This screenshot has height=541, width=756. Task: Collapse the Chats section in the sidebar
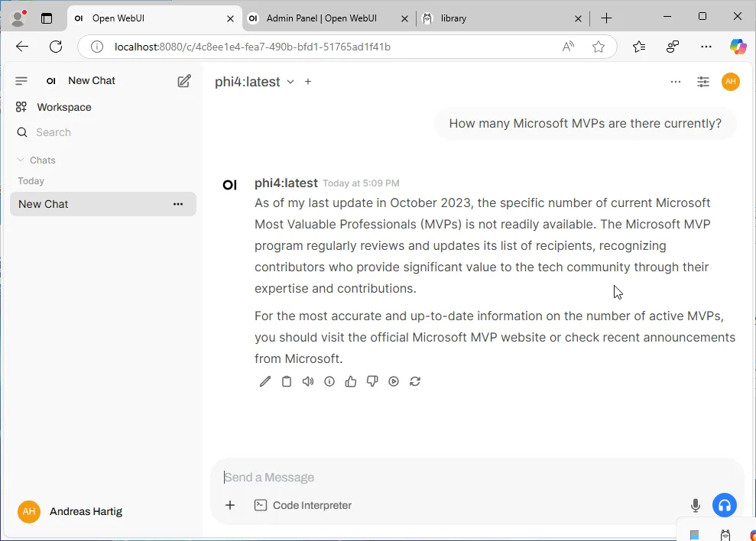(x=37, y=160)
